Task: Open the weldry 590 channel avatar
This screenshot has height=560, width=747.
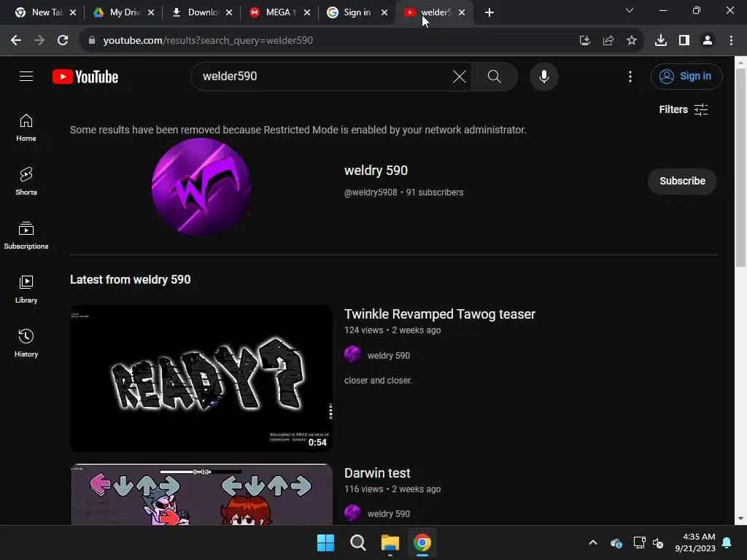Action: click(201, 187)
